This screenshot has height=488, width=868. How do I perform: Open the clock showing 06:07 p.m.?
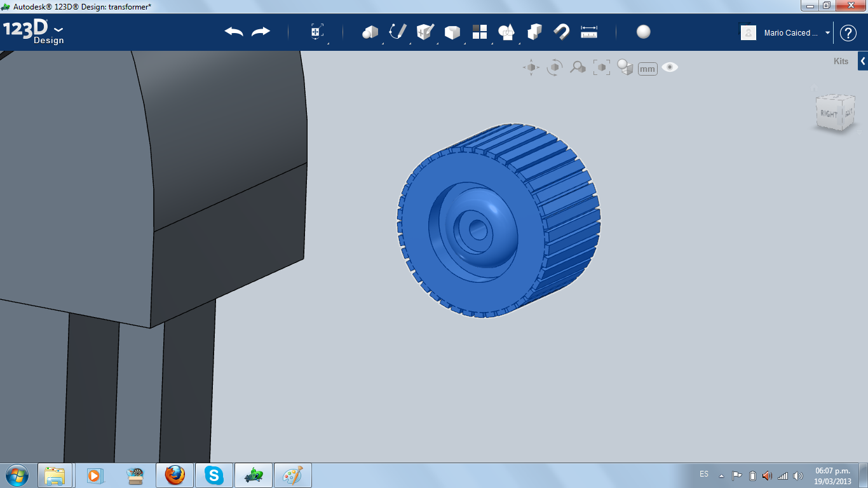pyautogui.click(x=832, y=476)
